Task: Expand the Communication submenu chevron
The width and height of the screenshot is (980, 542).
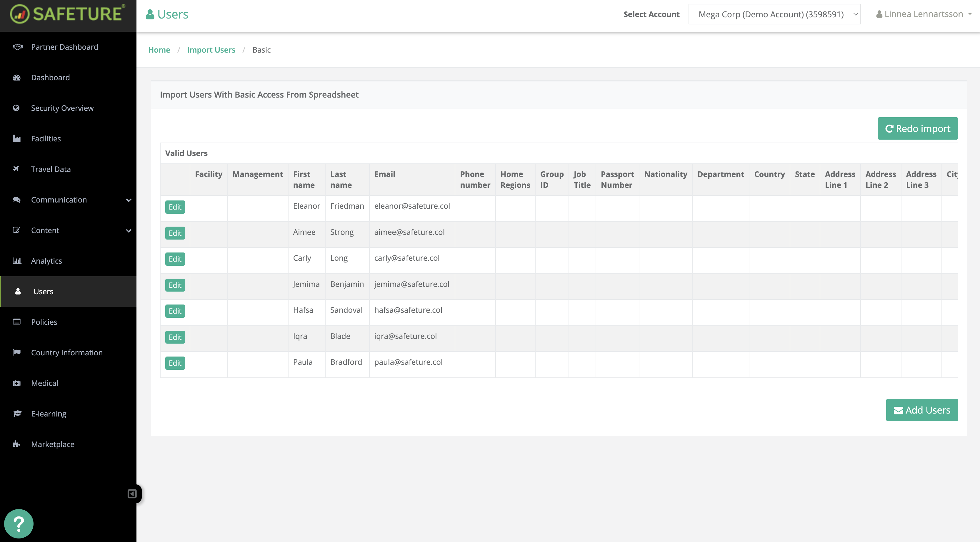Action: click(x=129, y=200)
